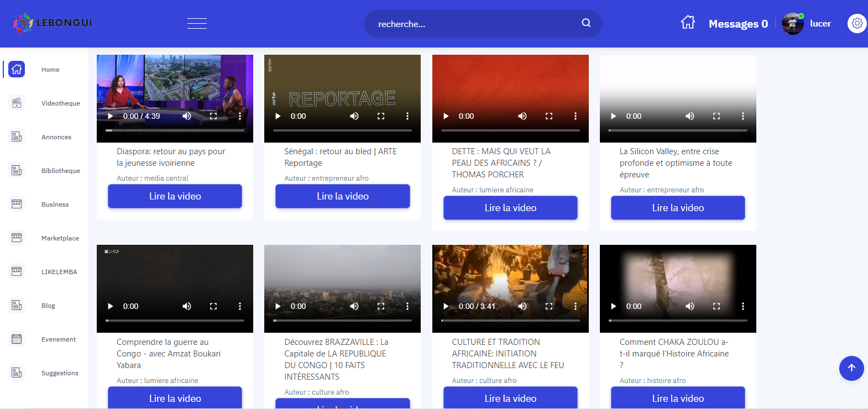Screen dimensions: 868x409
Task: Go to Marketplace in sidebar
Action: [x=60, y=238]
